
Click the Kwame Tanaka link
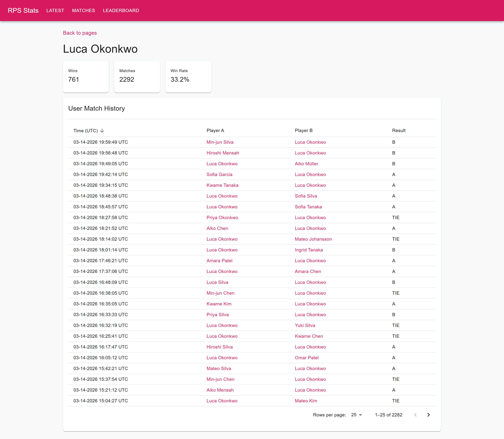222,185
